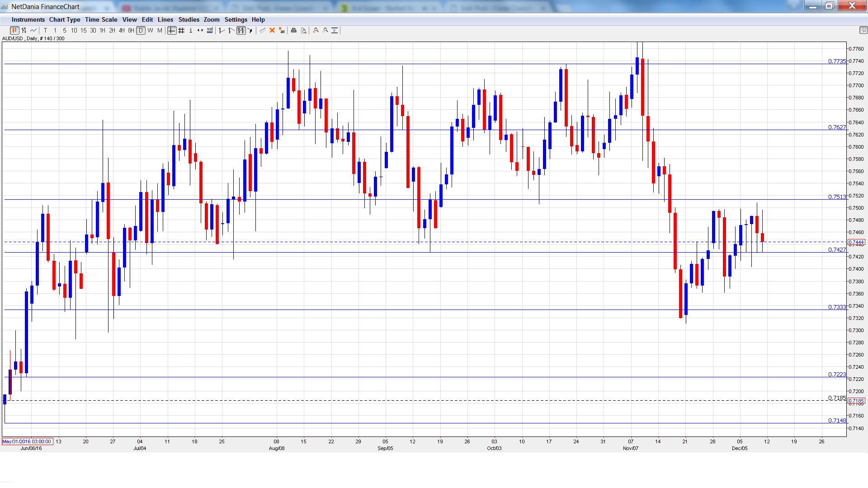Toggle crosshair cursor tool
The width and height of the screenshot is (868, 488).
click(x=172, y=30)
